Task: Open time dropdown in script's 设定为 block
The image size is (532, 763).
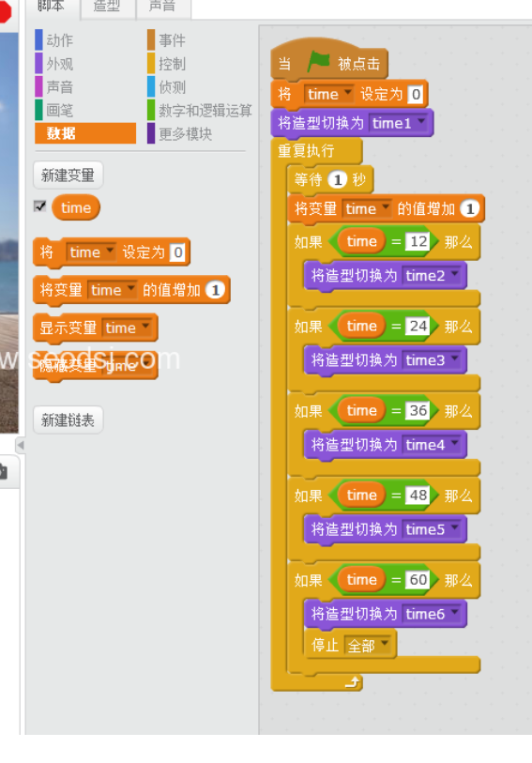Action: [x=328, y=94]
